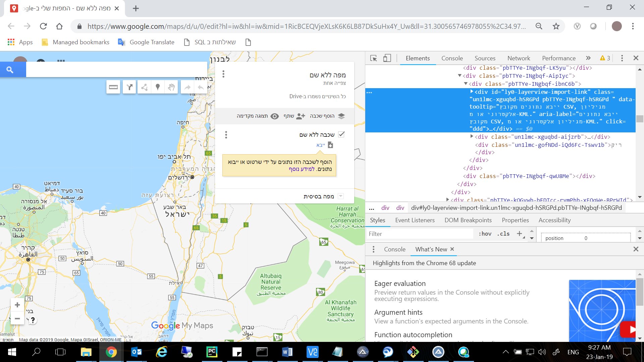The image size is (644, 362).
Task: Click the undo arrow in map toolbar
Action: (x=201, y=87)
